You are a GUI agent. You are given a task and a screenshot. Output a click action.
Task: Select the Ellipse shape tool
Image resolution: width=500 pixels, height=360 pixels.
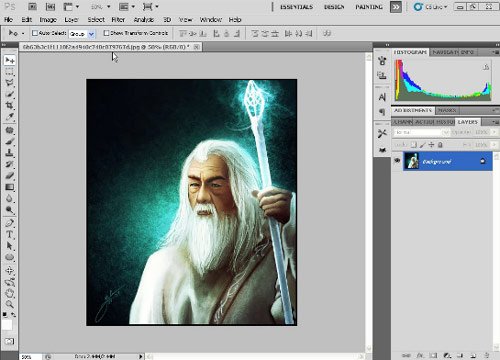click(10, 257)
